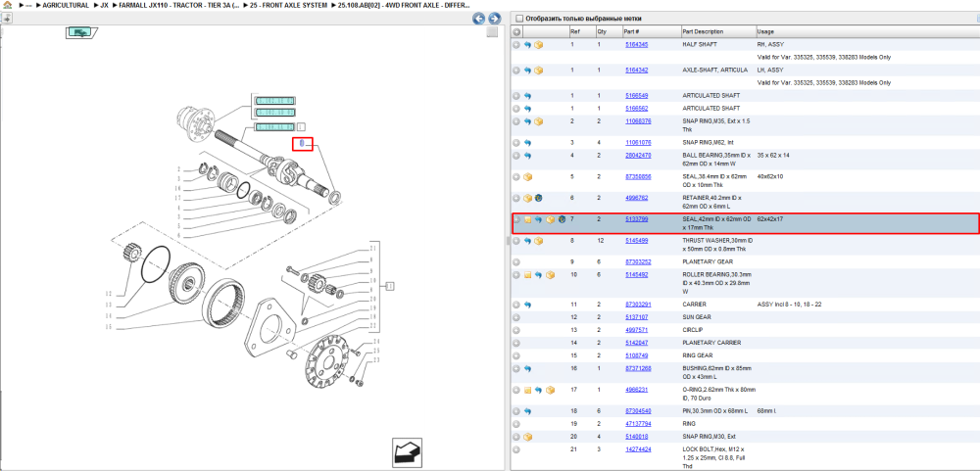Go to next diagram with right arrow

(x=494, y=18)
